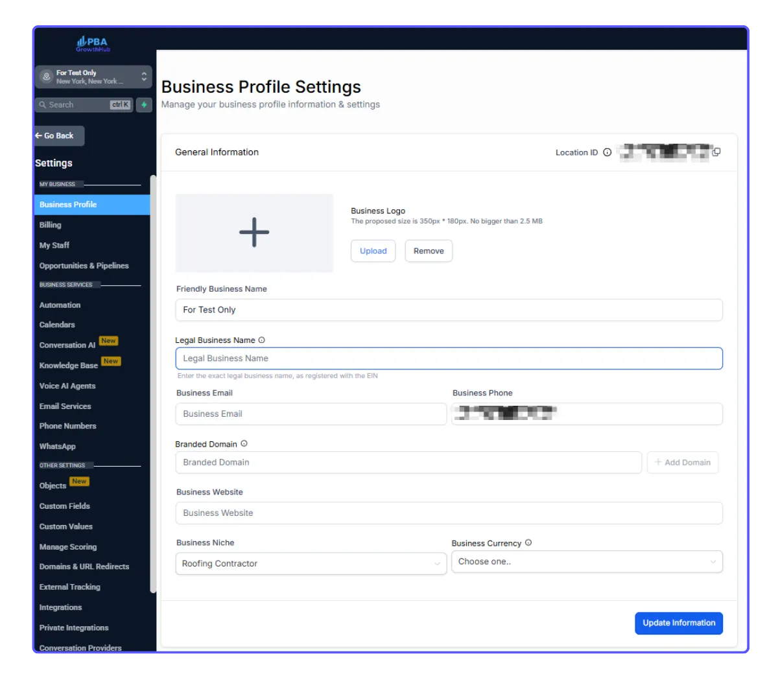Click the green lightning bolt quick-action icon
778x700 pixels.
144,104
